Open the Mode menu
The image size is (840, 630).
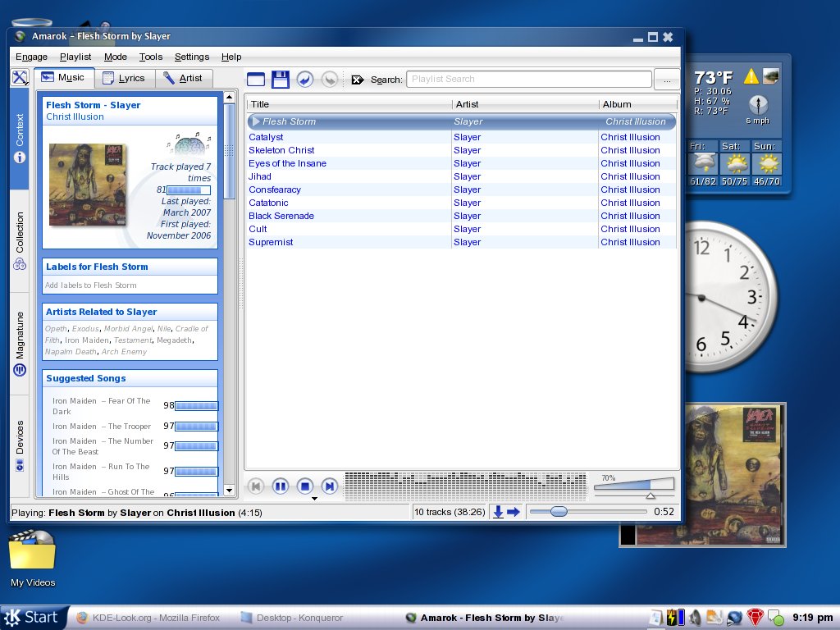point(115,57)
